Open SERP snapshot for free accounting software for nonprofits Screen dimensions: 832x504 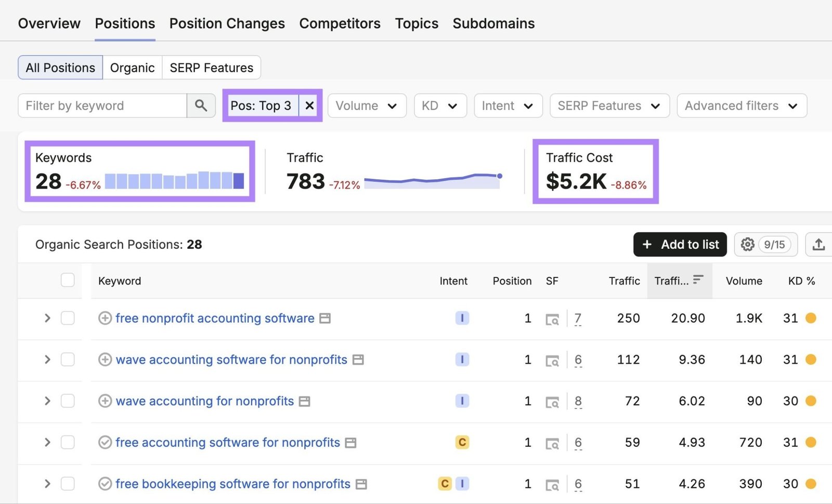[x=351, y=443]
